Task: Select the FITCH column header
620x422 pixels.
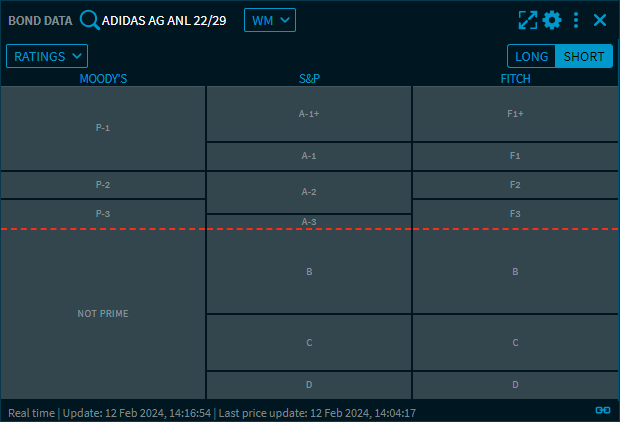Action: [x=515, y=78]
